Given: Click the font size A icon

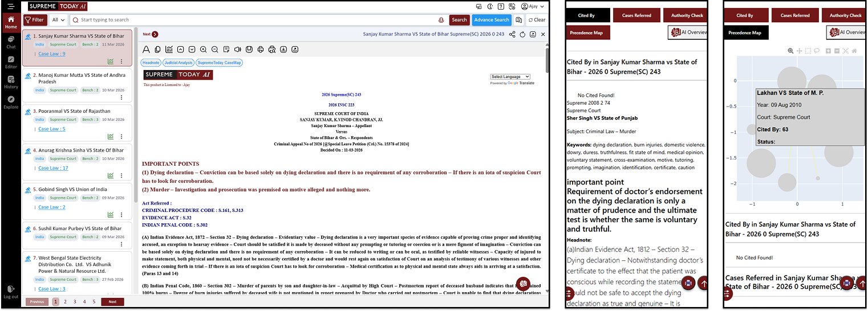Looking at the screenshot, I should [x=147, y=50].
